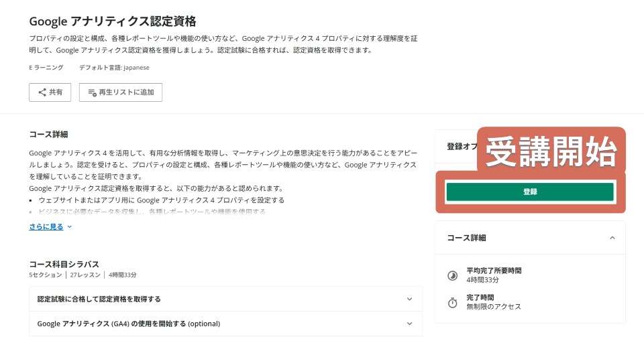Viewport: 644px width, 337px height.
Task: Click the playlist-add icon for 再生リストに追加
Action: [x=93, y=92]
